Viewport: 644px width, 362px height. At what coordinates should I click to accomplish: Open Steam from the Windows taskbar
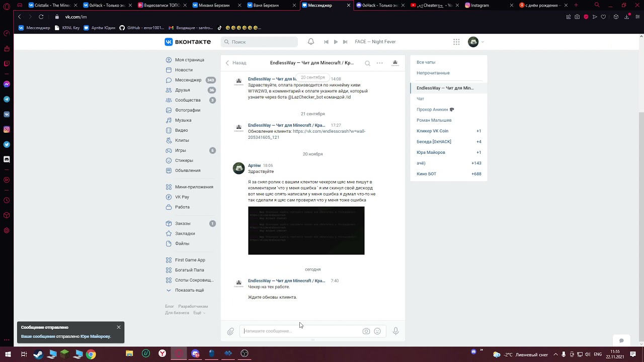[x=38, y=354]
